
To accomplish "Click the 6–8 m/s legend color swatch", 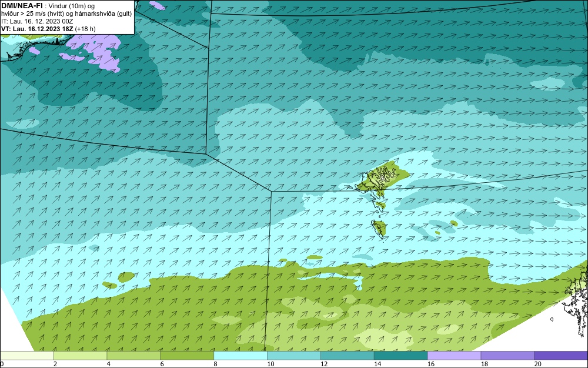I will click(187, 356).
